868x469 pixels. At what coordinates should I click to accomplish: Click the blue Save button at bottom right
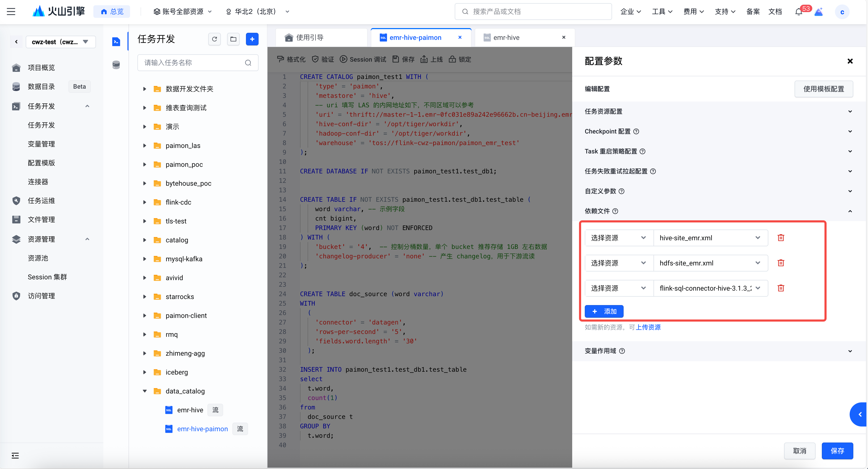tap(837, 451)
